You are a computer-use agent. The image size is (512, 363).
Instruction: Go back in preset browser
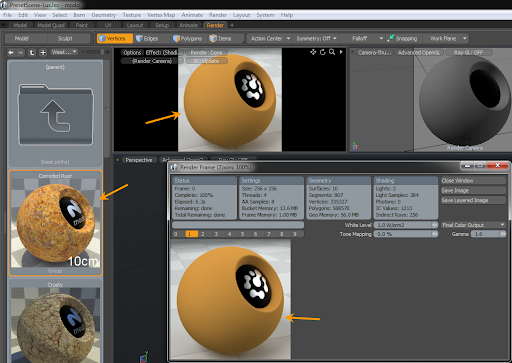click(11, 52)
